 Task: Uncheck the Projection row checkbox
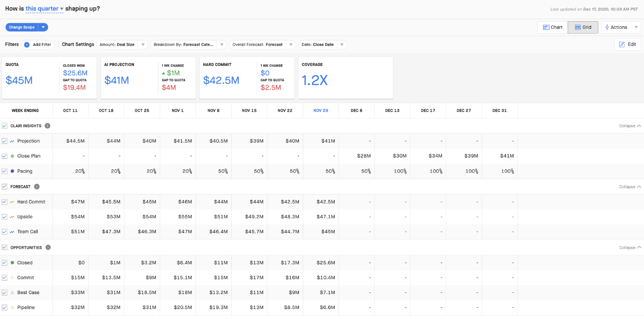click(x=4, y=141)
